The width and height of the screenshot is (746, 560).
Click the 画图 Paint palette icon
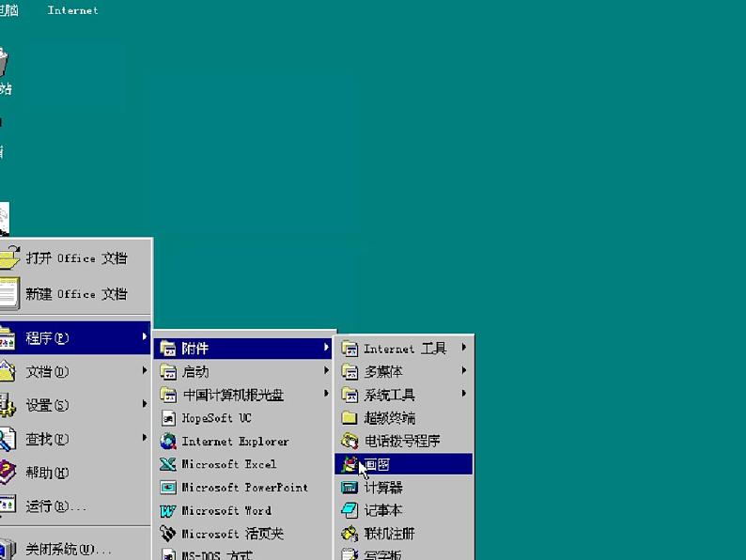coord(350,464)
